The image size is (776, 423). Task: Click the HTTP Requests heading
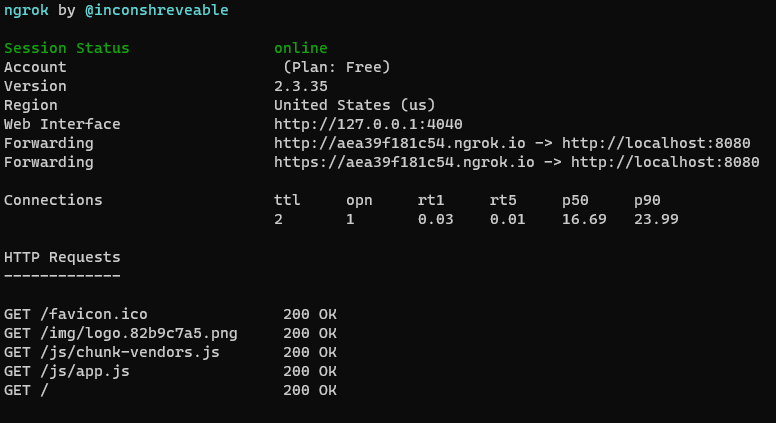pos(62,257)
